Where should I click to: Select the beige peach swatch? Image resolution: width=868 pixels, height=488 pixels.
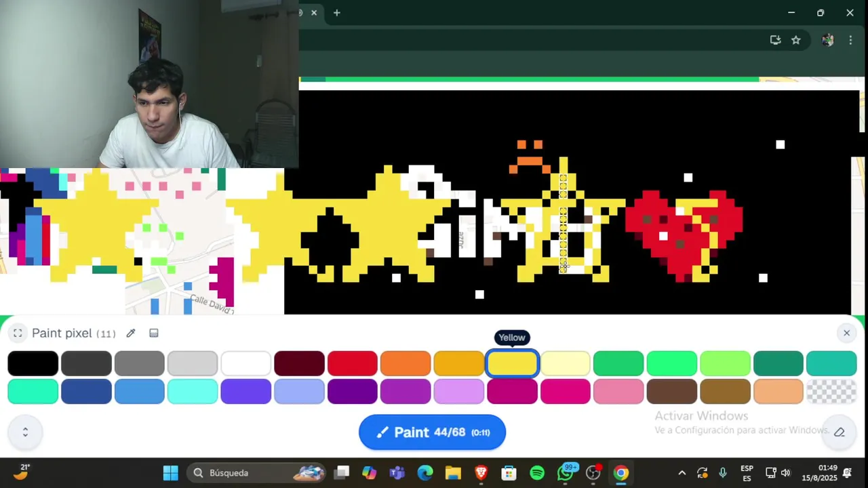point(778,392)
